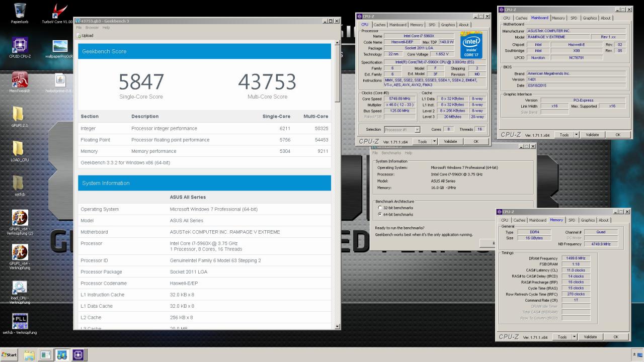This screenshot has width=644, height=362.
Task: Activate the CPU-Z taskbar icon
Action: [x=78, y=355]
